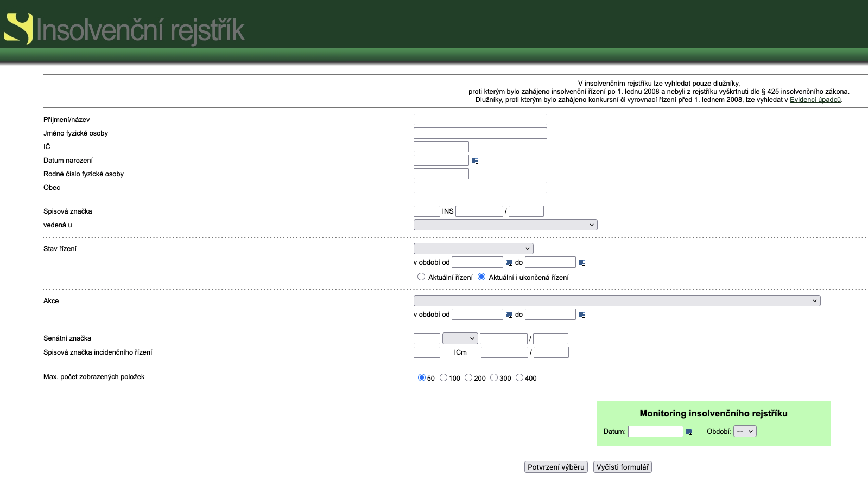Follow the Evidenci úpadců link

(x=815, y=100)
